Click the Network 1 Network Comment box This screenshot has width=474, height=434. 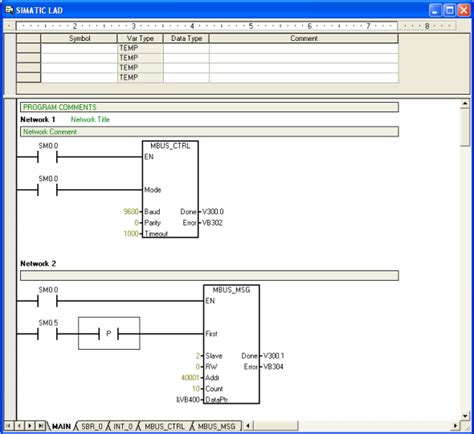pyautogui.click(x=209, y=132)
